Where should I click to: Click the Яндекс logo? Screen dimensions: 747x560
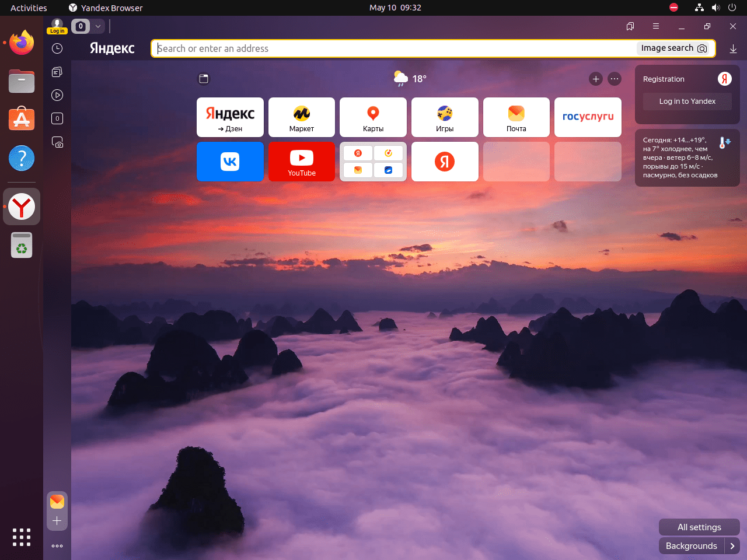pos(112,48)
